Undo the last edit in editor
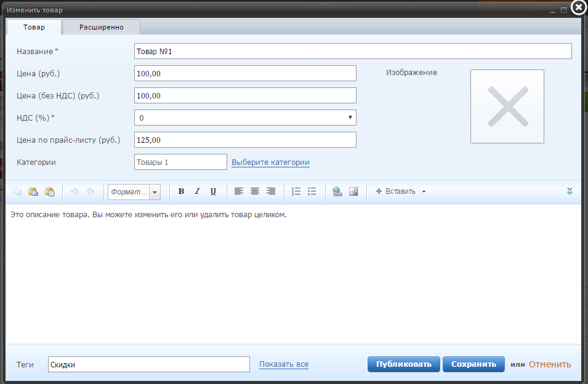The image size is (588, 384). tap(75, 191)
